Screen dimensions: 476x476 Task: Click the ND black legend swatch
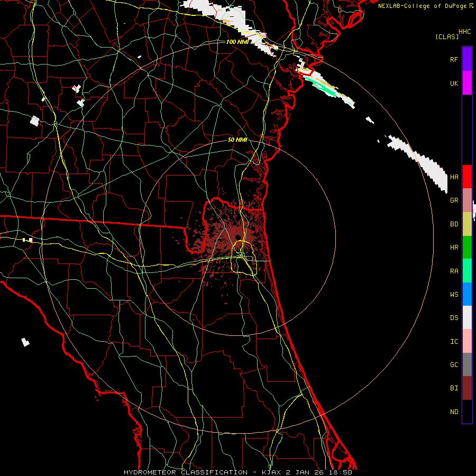467,411
